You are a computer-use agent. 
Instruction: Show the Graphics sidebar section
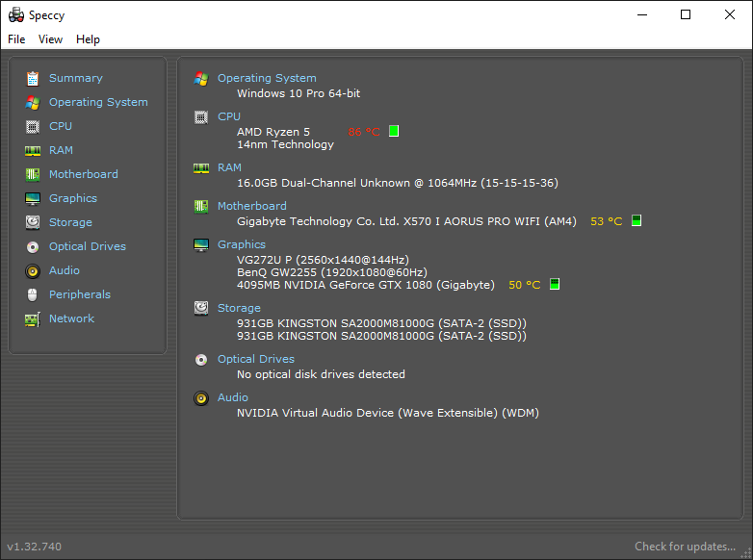tap(73, 197)
